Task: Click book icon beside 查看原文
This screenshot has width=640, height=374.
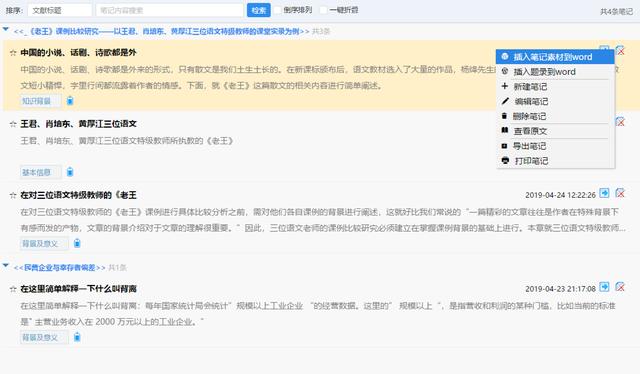Action: [x=505, y=130]
